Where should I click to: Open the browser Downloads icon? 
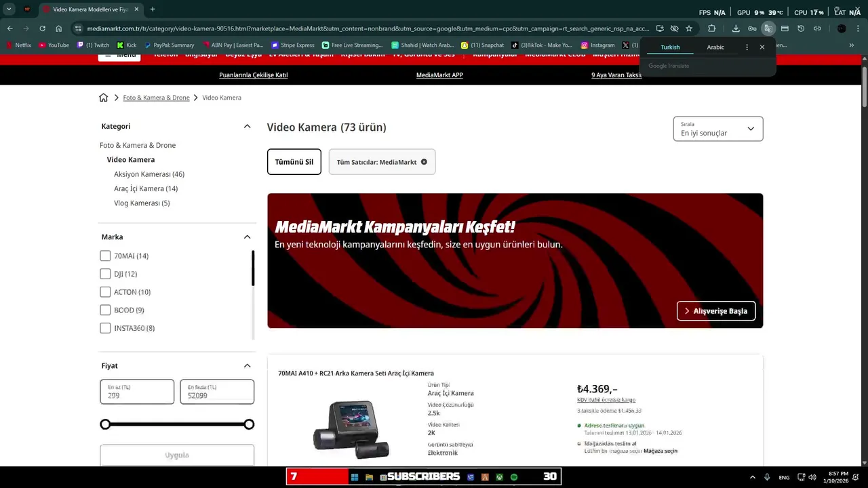(736, 28)
